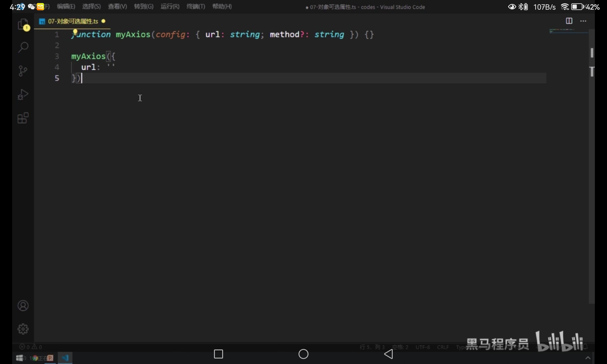
Task: Open editor More Actions ellipsis
Action: pyautogui.click(x=583, y=21)
